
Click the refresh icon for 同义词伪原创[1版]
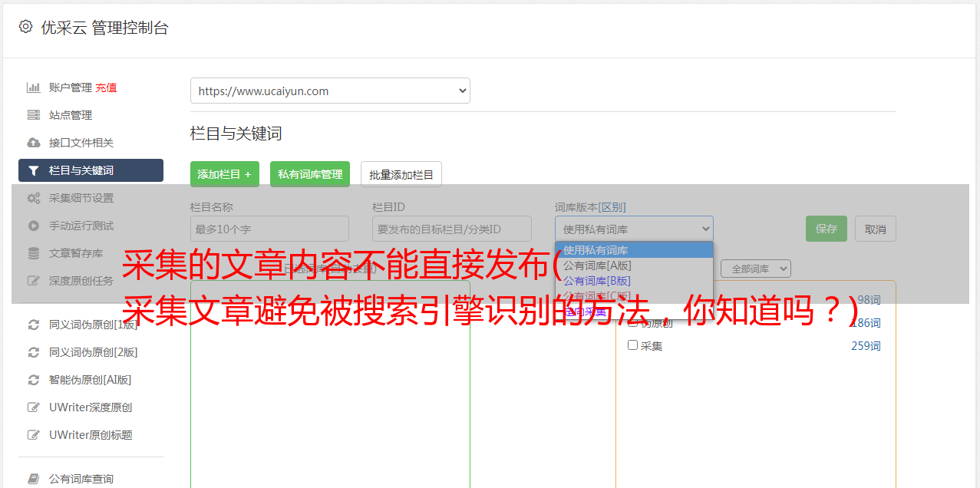click(x=34, y=325)
